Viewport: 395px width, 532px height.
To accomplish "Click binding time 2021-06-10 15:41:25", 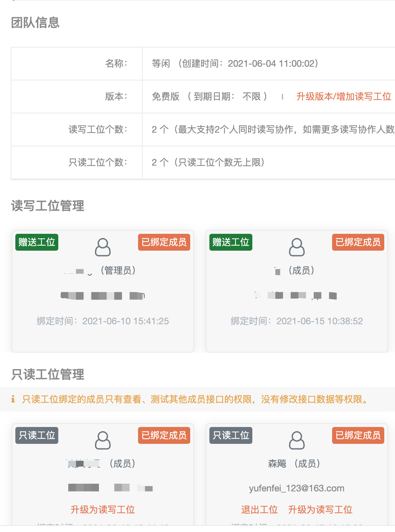I will click(x=103, y=321).
